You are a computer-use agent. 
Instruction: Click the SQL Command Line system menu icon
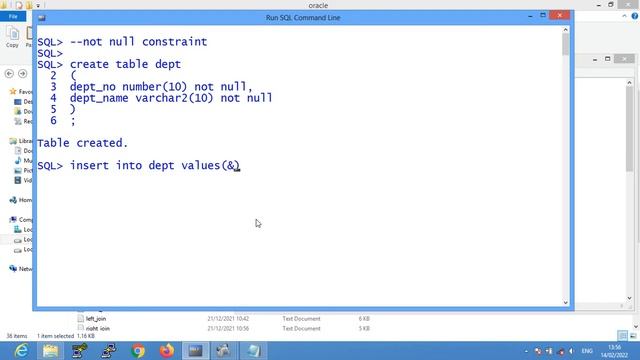(x=42, y=18)
